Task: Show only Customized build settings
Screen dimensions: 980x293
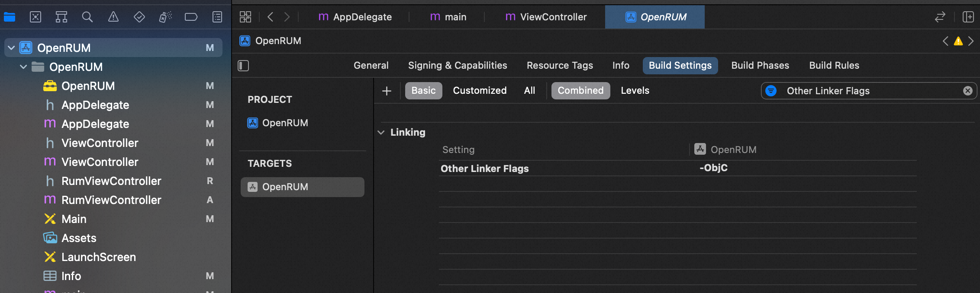Action: click(x=480, y=91)
